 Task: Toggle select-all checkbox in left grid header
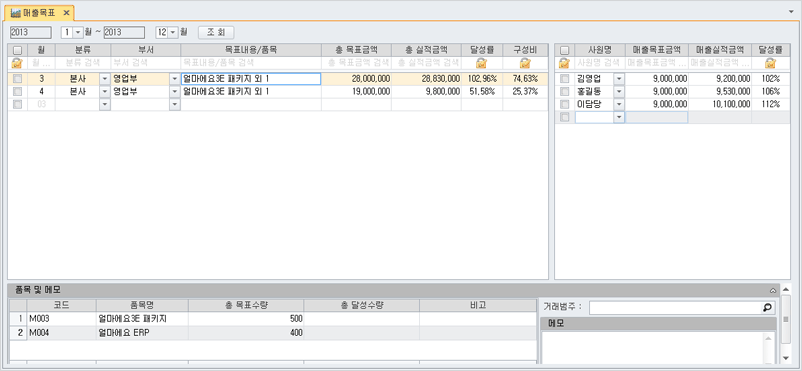click(x=17, y=50)
